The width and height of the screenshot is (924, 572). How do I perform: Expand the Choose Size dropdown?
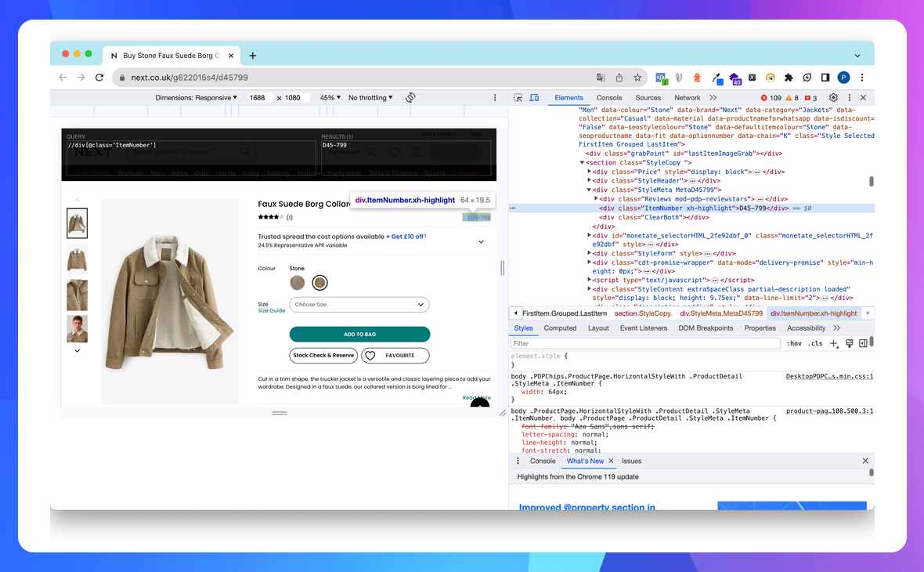[359, 304]
